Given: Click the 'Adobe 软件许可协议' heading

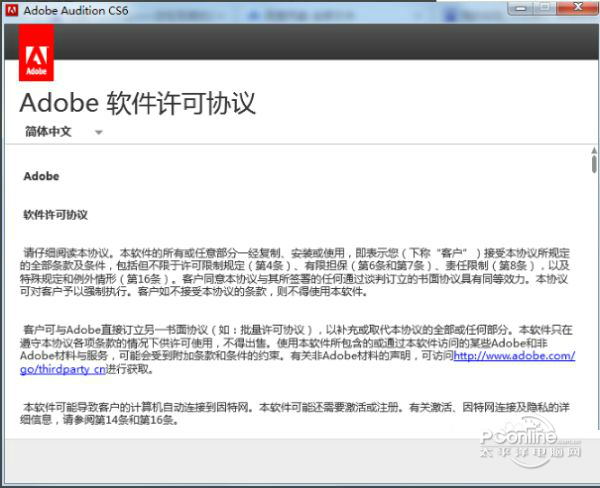Looking at the screenshot, I should pos(137,103).
